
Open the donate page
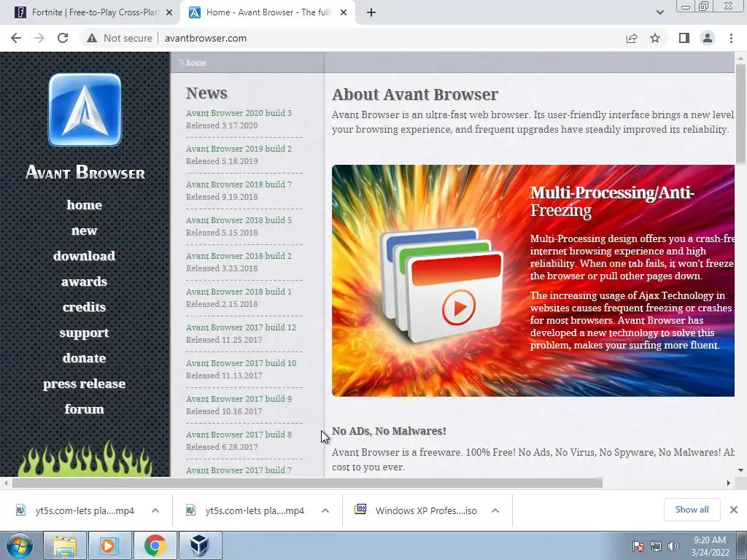point(85,358)
